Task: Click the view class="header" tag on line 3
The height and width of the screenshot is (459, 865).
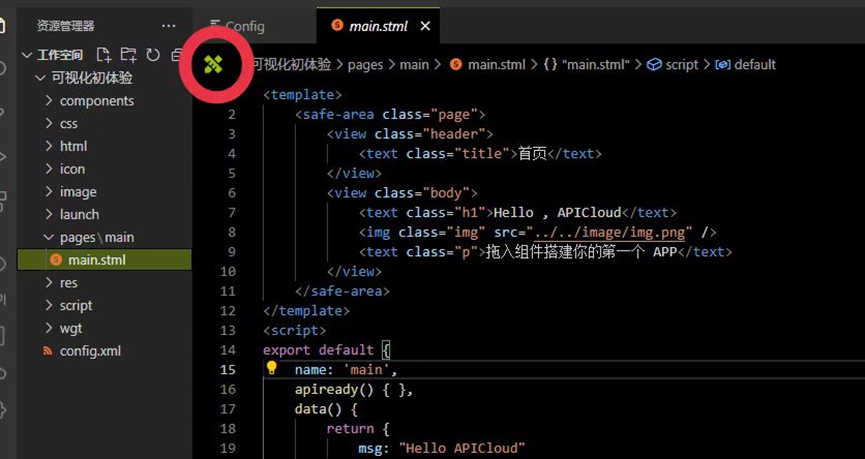Action: (x=410, y=134)
